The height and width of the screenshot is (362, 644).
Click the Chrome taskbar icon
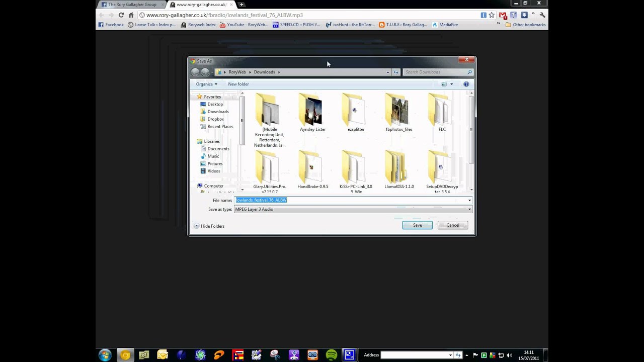point(125,355)
